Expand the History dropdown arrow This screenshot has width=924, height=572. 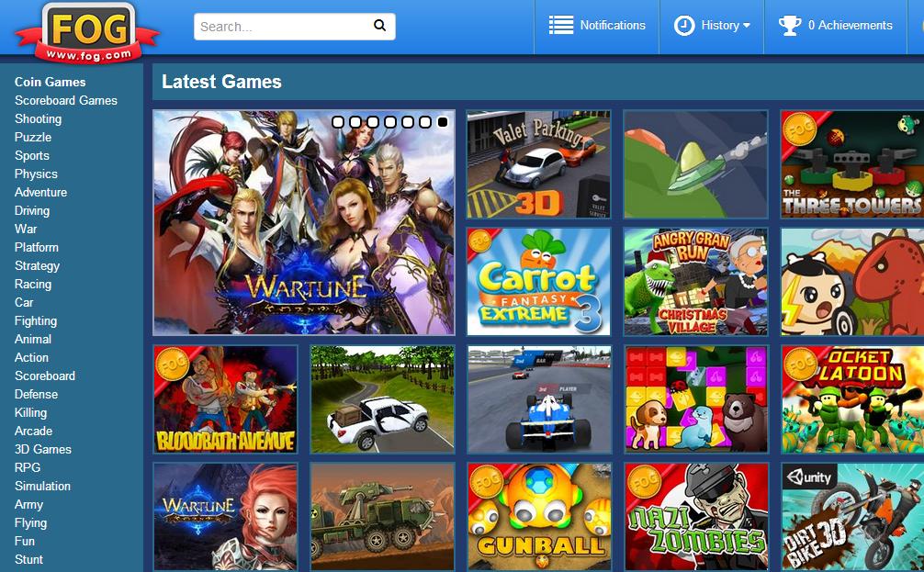(747, 26)
